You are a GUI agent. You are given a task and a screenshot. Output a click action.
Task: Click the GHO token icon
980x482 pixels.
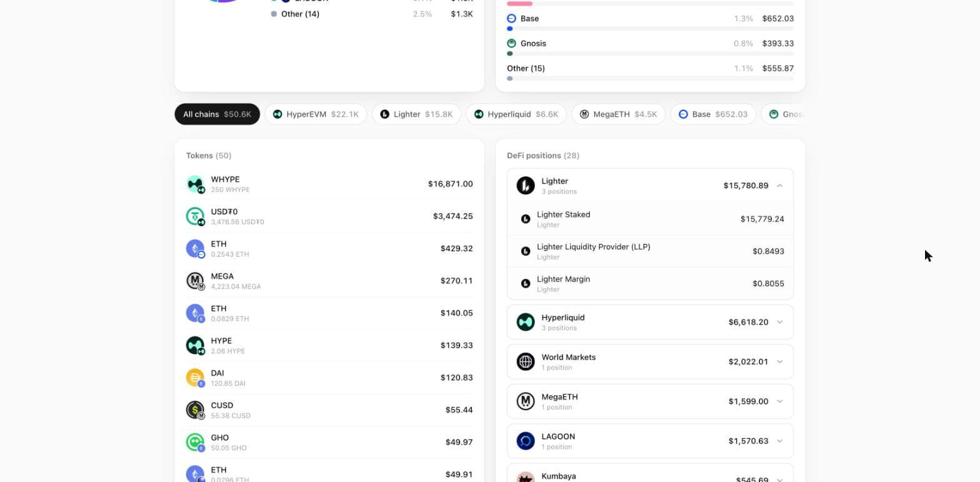(x=195, y=442)
